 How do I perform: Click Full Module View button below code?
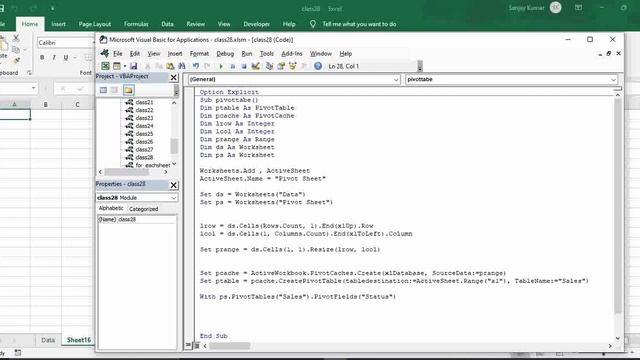tap(196, 346)
